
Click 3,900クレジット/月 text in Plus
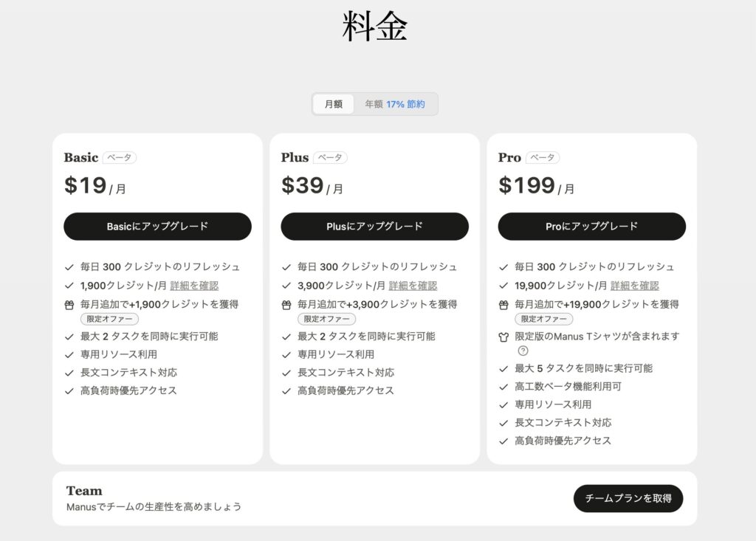point(341,286)
